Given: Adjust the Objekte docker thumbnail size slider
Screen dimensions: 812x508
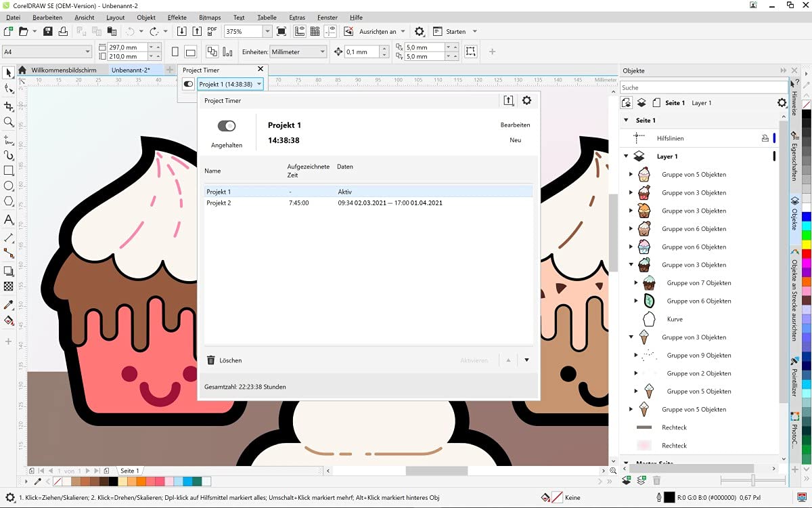Looking at the screenshot, I should click(752, 480).
